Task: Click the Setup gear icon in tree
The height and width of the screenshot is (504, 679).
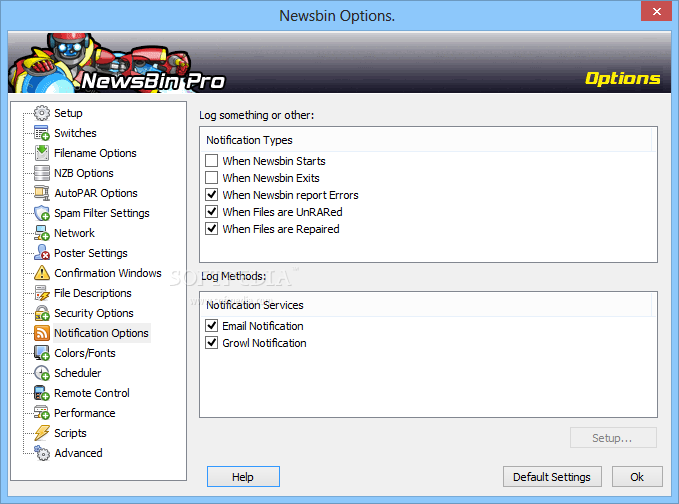Action: pyautogui.click(x=42, y=113)
